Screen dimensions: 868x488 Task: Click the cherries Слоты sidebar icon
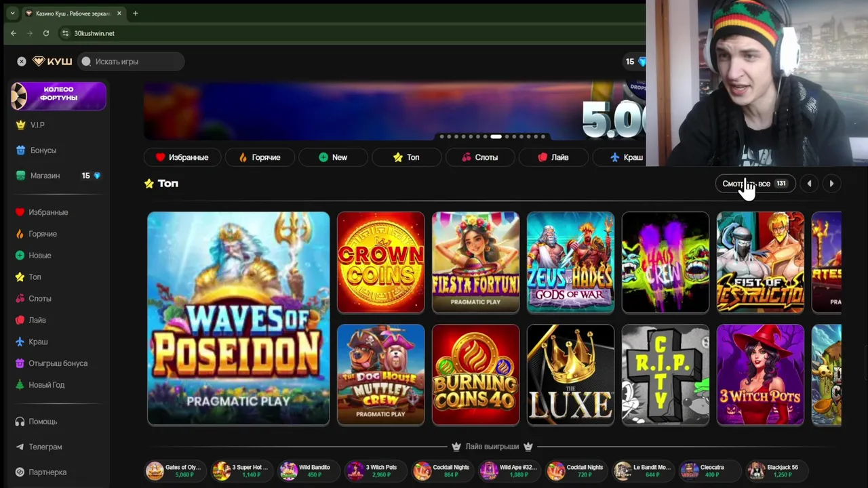click(x=20, y=299)
